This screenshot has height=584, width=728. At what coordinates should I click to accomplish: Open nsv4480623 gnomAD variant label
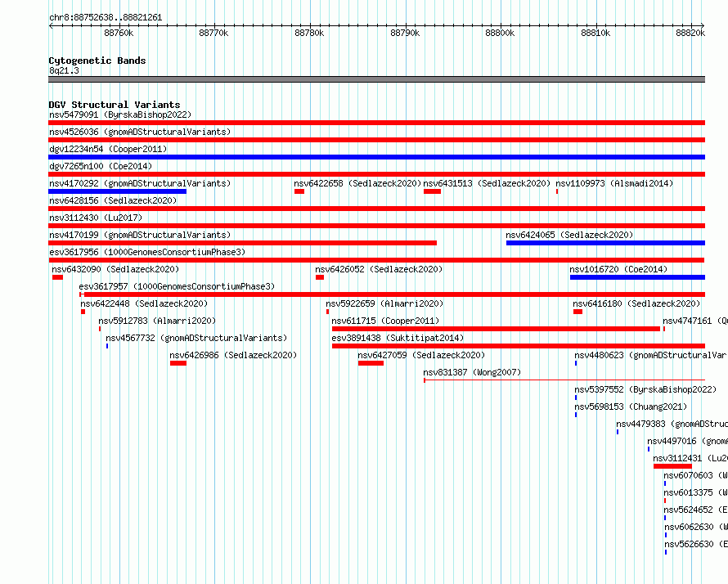(x=651, y=355)
